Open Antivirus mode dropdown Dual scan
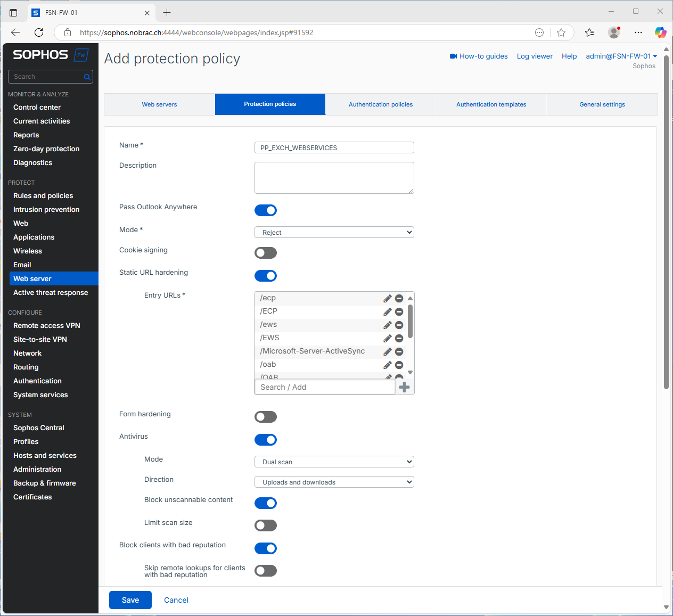 (334, 462)
